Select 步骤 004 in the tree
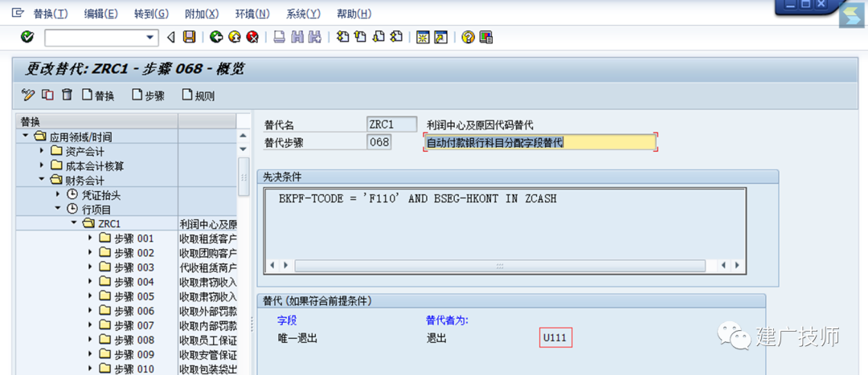The image size is (868, 375). point(134,282)
